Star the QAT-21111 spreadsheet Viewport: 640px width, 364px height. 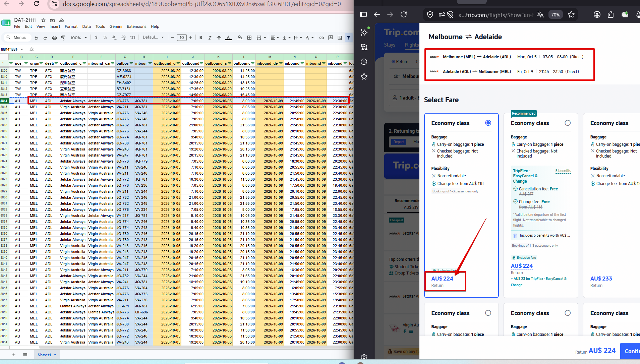tap(43, 20)
